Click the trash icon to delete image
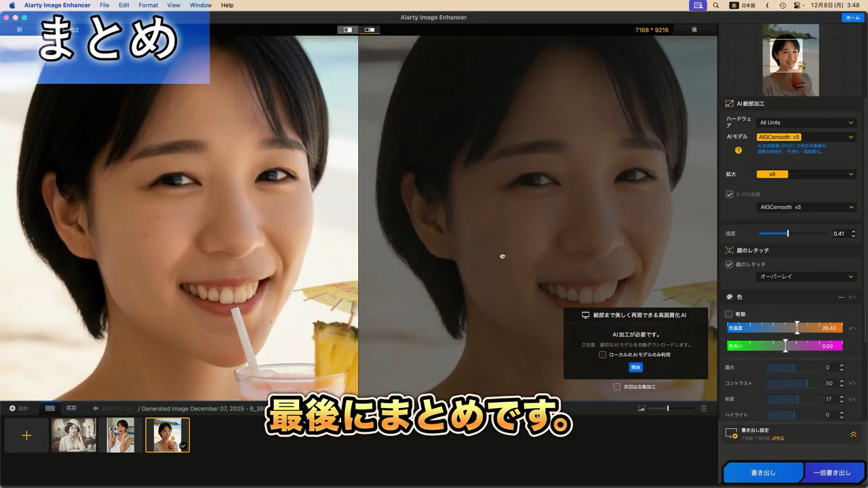868x488 pixels. (704, 408)
